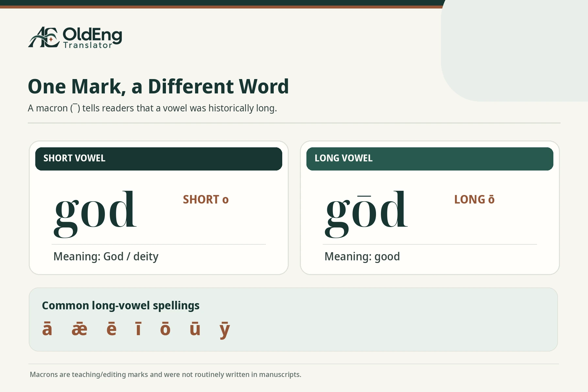This screenshot has width=588, height=392.
Task: Select the long vowel ī glyph
Action: coord(139,329)
